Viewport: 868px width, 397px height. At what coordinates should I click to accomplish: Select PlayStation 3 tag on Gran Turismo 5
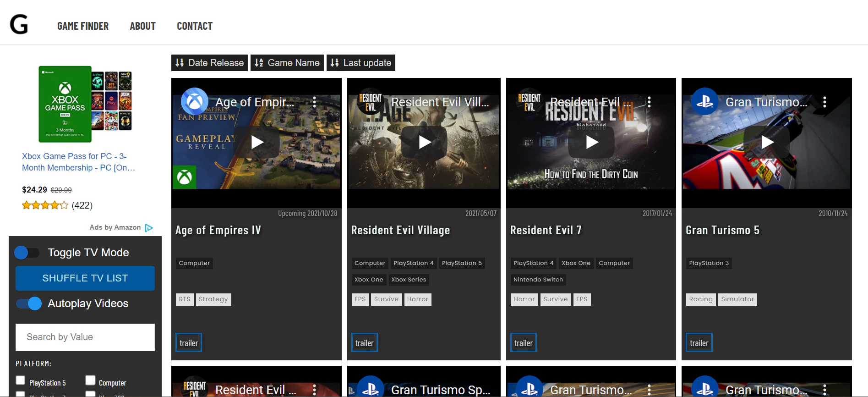pyautogui.click(x=709, y=263)
